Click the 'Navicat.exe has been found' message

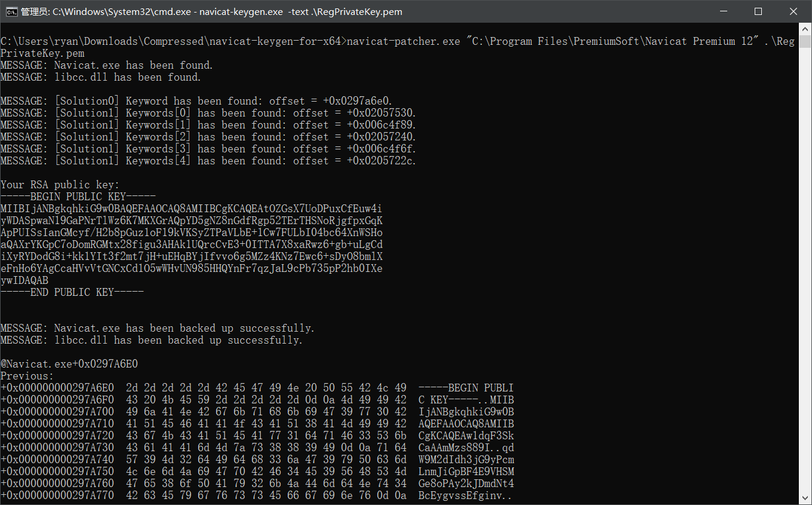click(x=106, y=65)
